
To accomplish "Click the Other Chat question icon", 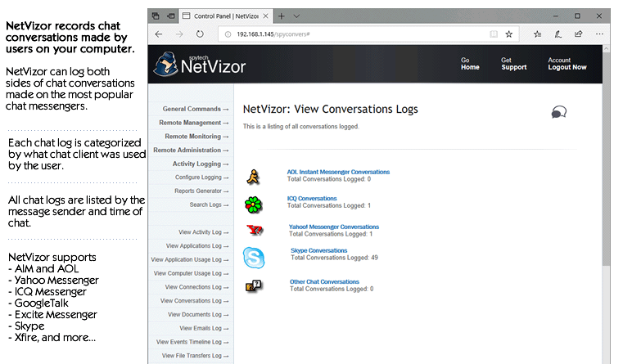I will [254, 285].
